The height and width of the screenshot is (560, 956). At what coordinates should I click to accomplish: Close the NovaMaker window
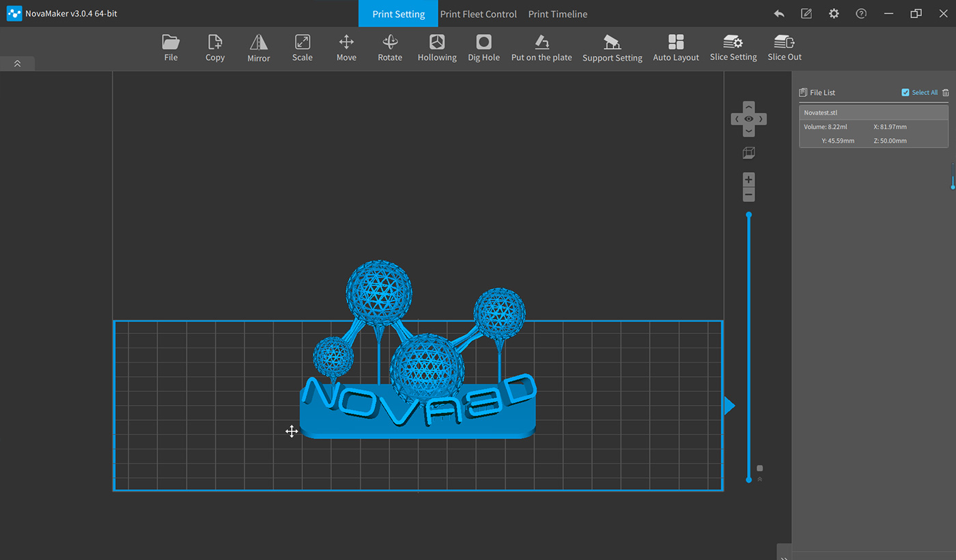click(943, 14)
